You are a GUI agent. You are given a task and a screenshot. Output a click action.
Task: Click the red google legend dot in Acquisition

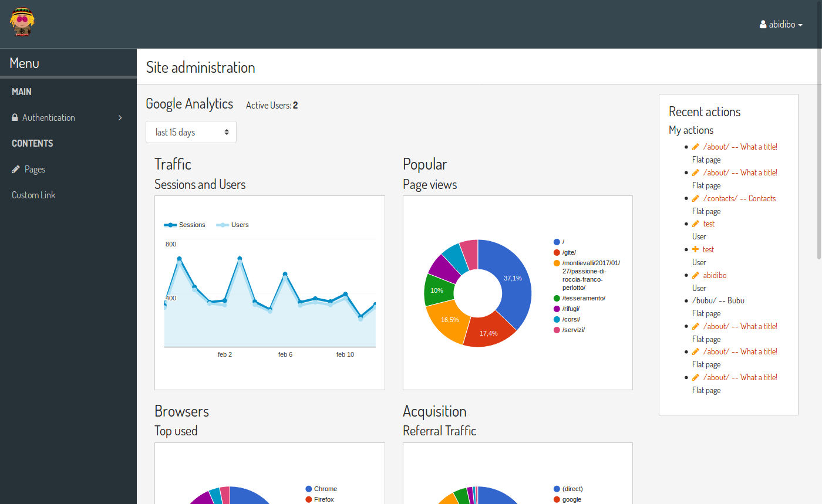[x=557, y=499]
